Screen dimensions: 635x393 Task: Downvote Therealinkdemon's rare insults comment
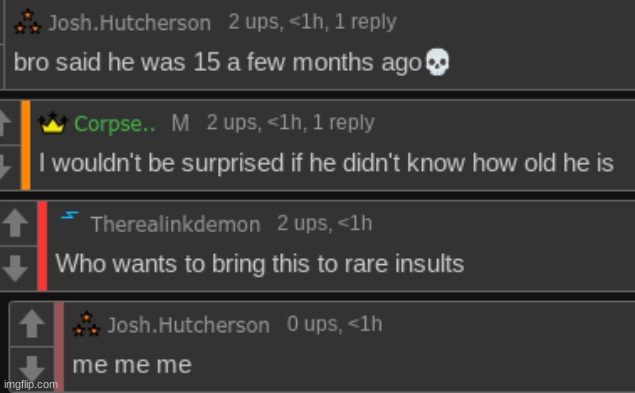[15, 268]
